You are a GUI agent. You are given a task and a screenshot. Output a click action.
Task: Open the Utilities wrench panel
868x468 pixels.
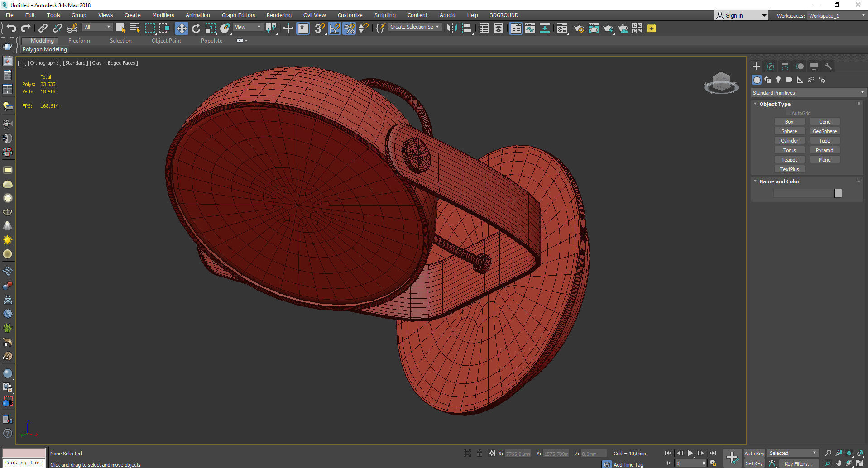829,67
